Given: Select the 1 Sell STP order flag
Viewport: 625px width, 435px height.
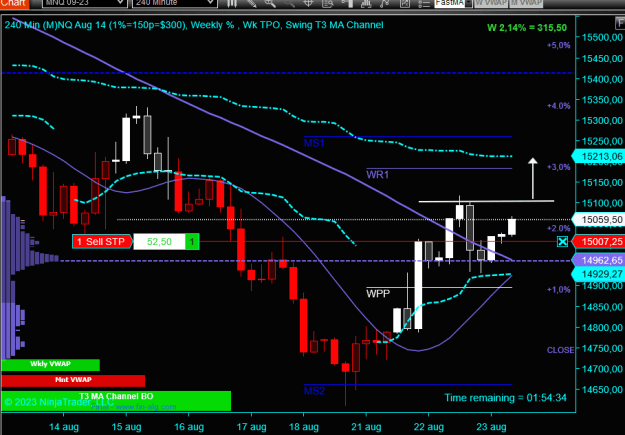Looking at the screenshot, I should (102, 242).
